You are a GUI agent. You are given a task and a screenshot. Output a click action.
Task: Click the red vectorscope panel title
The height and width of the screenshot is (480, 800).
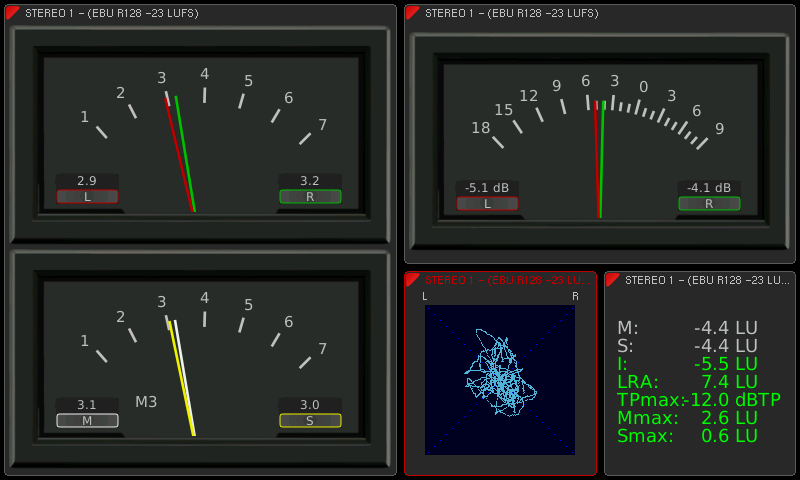(x=507, y=280)
